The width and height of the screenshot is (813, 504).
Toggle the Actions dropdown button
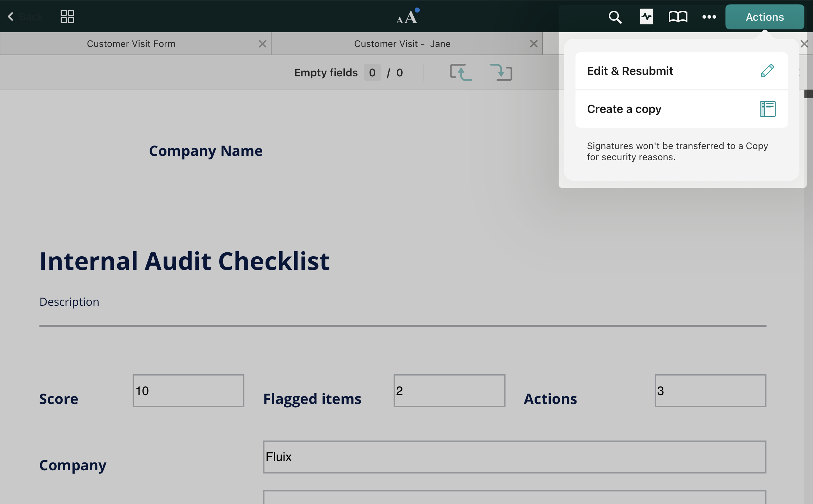click(765, 17)
